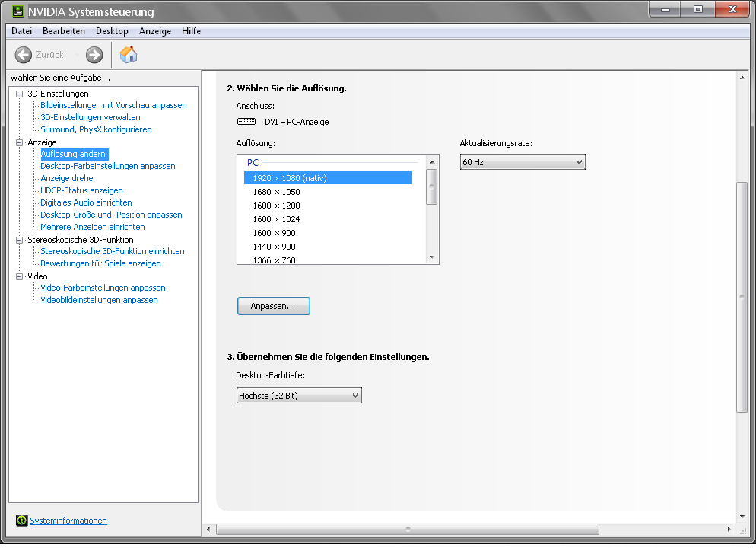Screen dimensions: 756x548
Task: Open Anzeige drehen
Action: click(x=69, y=178)
